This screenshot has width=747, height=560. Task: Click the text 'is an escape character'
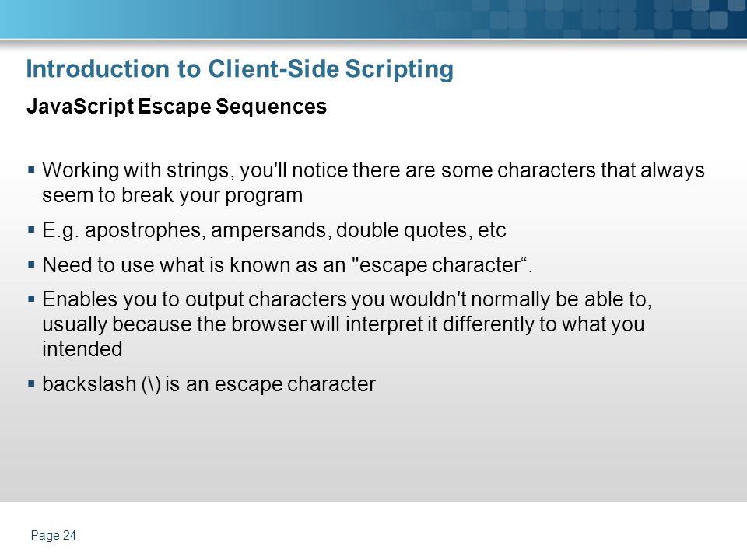[270, 384]
